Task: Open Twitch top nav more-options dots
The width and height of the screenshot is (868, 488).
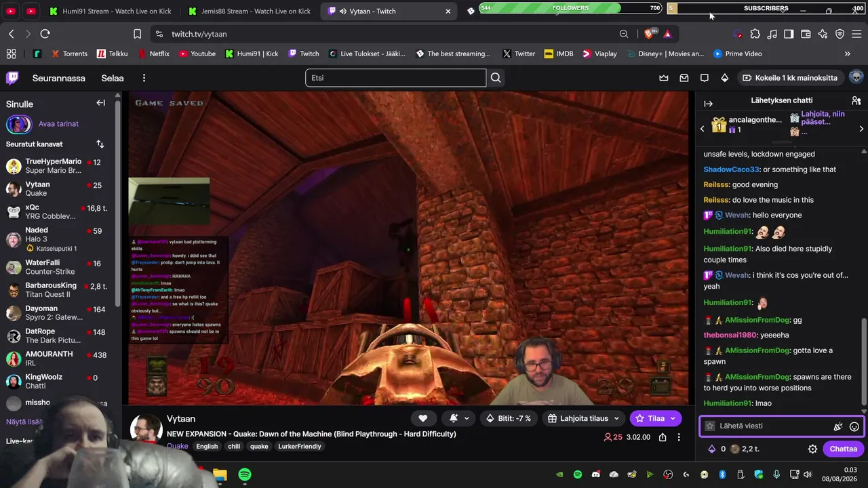Action: (144, 78)
